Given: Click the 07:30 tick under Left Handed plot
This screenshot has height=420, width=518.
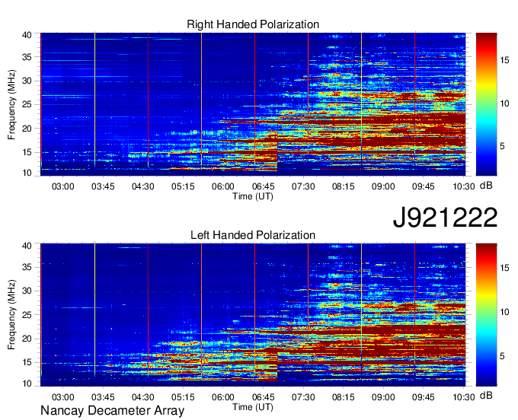Looking at the screenshot, I should click(303, 397).
